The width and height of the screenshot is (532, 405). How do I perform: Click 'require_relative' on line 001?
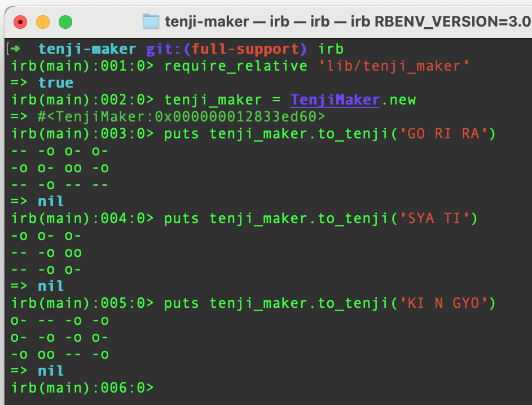coord(236,66)
